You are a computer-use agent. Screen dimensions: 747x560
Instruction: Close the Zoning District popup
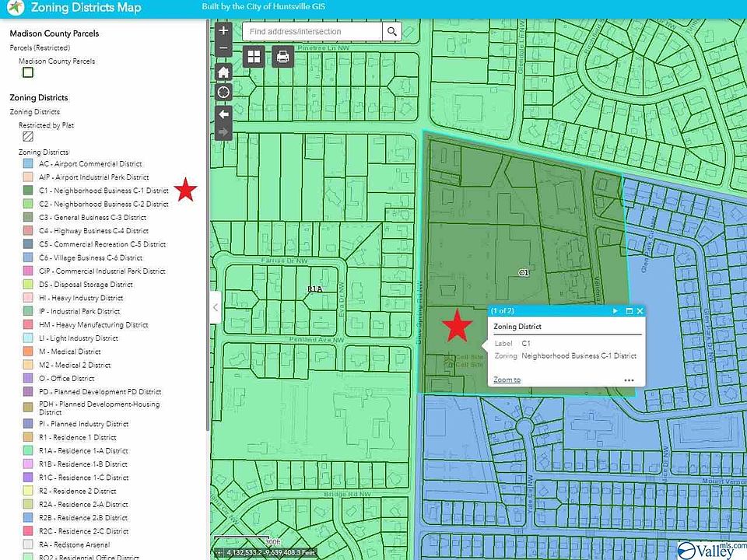[640, 311]
